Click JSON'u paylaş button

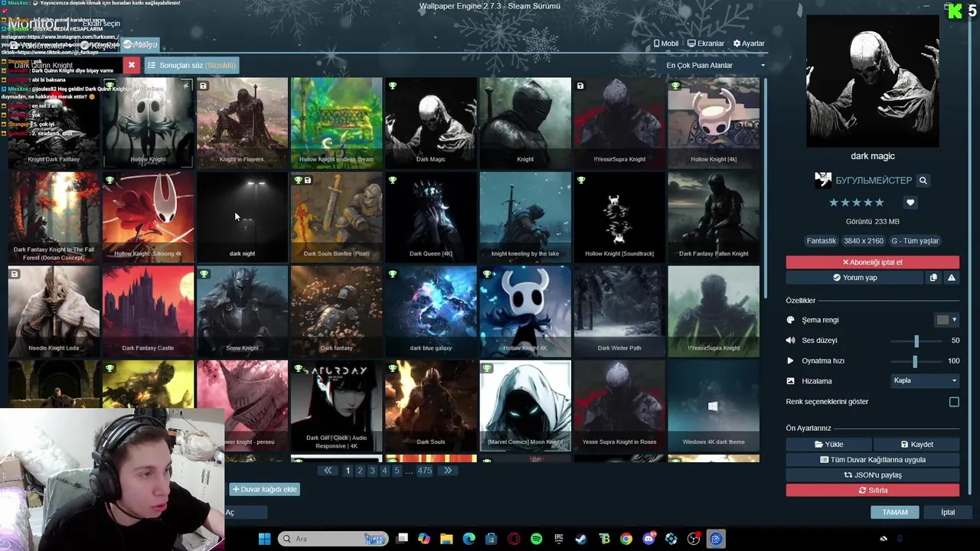coord(872,475)
